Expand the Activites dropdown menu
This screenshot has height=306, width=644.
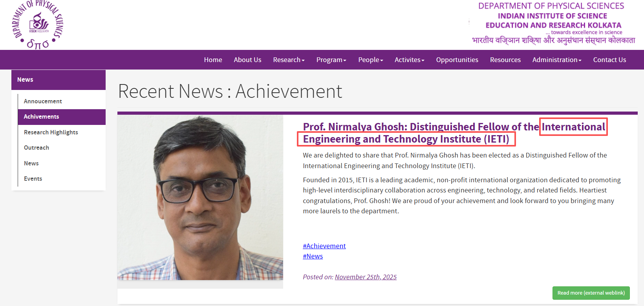tap(409, 60)
